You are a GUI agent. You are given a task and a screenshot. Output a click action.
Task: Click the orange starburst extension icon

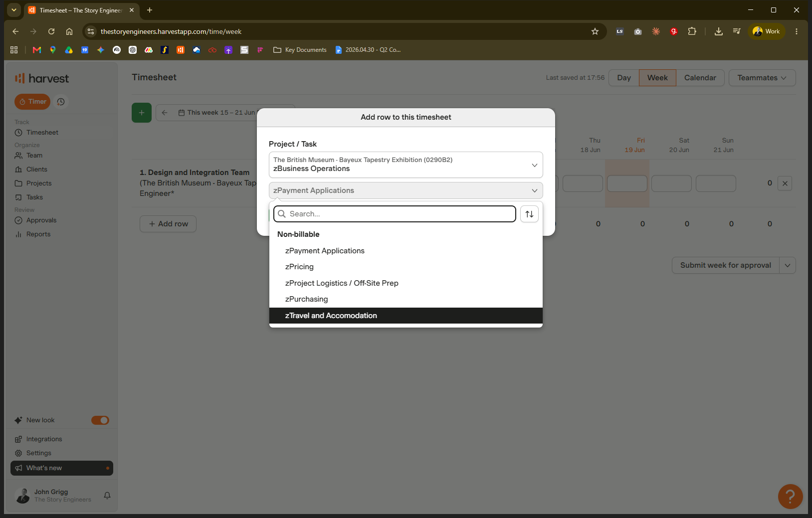coord(656,31)
